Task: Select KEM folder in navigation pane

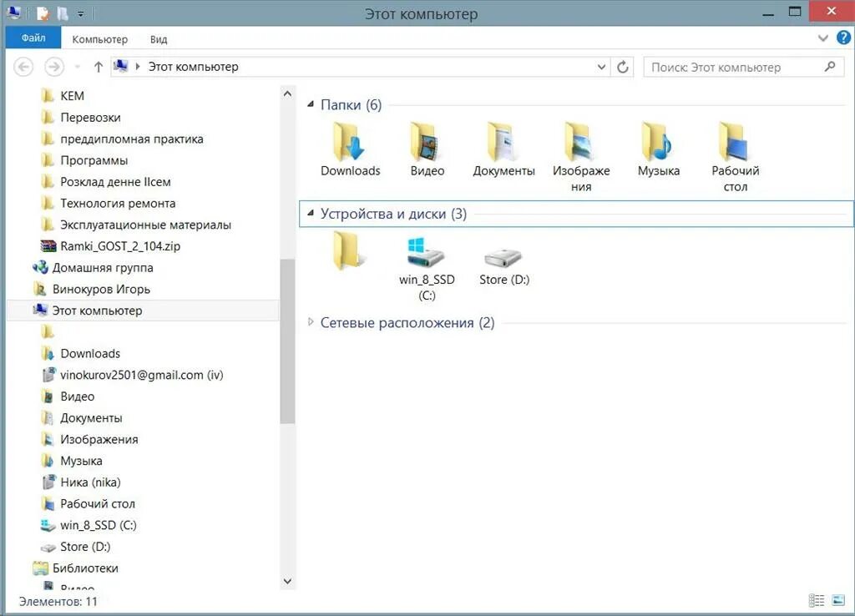Action: pos(72,96)
